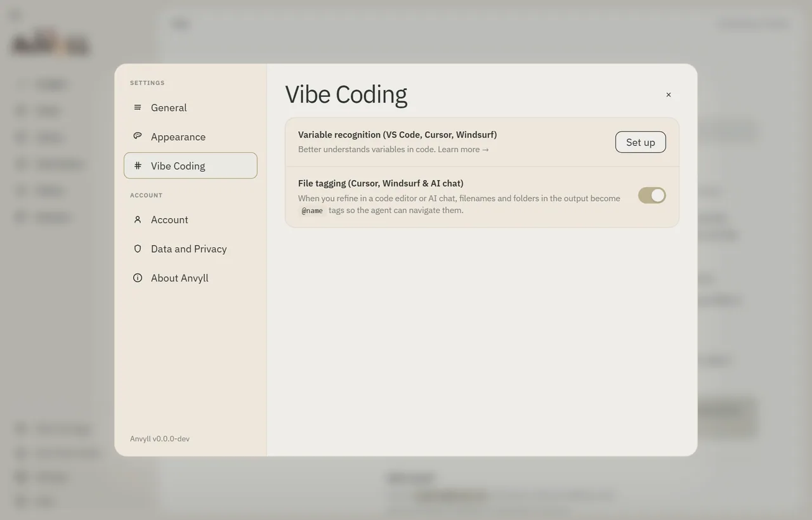The height and width of the screenshot is (520, 812).
Task: Click the File tagging title text
Action: point(381,183)
